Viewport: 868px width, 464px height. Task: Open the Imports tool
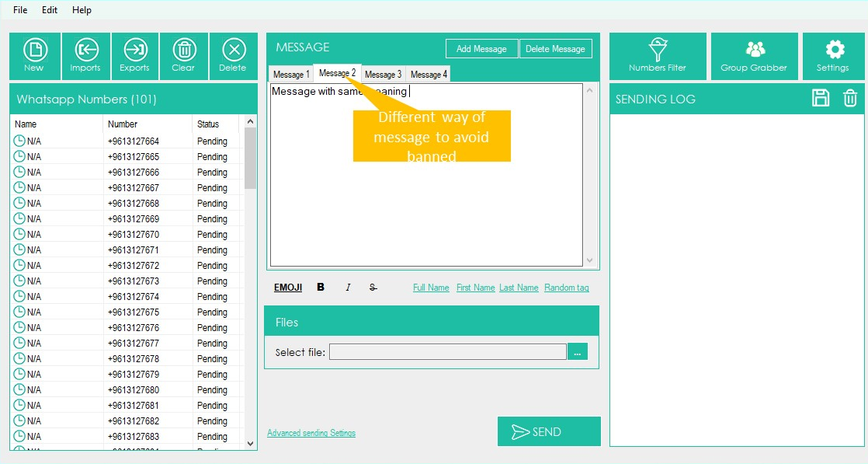tap(85, 55)
